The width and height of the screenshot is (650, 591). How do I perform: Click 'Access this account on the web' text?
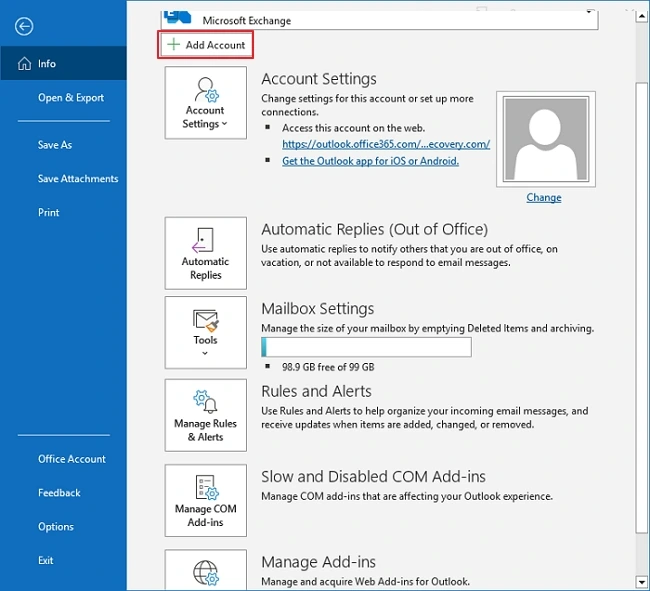click(x=354, y=128)
